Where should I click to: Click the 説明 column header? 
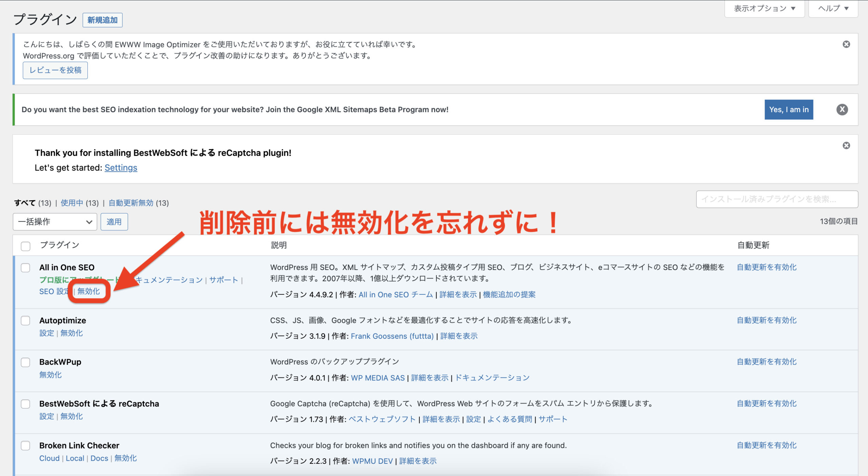coord(279,245)
